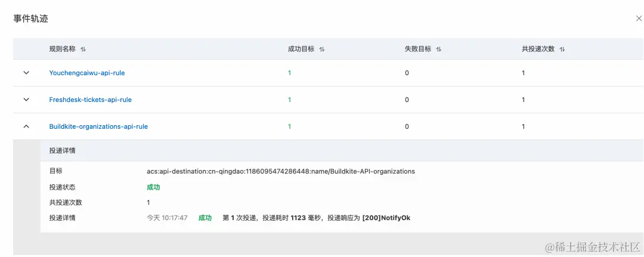Click success count in Buildkite-organizations-api-rule row

(x=290, y=126)
